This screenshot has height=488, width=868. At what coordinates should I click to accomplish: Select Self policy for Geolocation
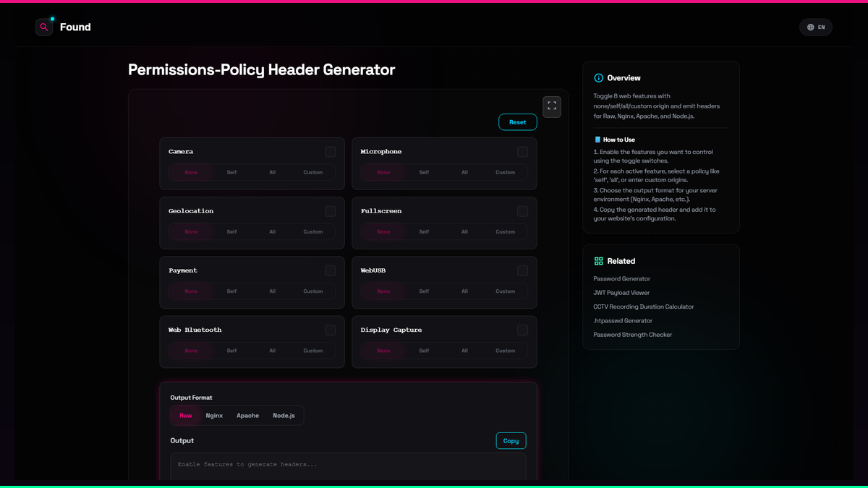coord(231,231)
